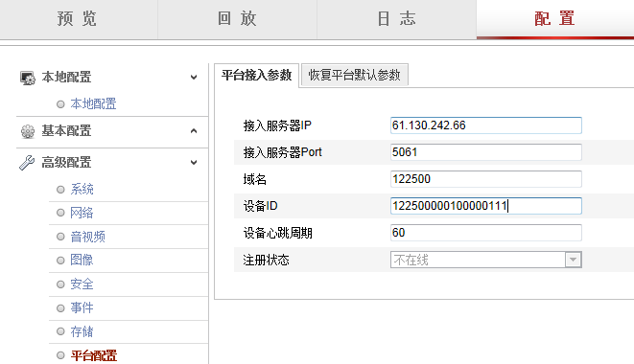Viewport: 634px width, 364px height.
Task: Open the 本地配置 sub-item link
Action: [x=93, y=104]
